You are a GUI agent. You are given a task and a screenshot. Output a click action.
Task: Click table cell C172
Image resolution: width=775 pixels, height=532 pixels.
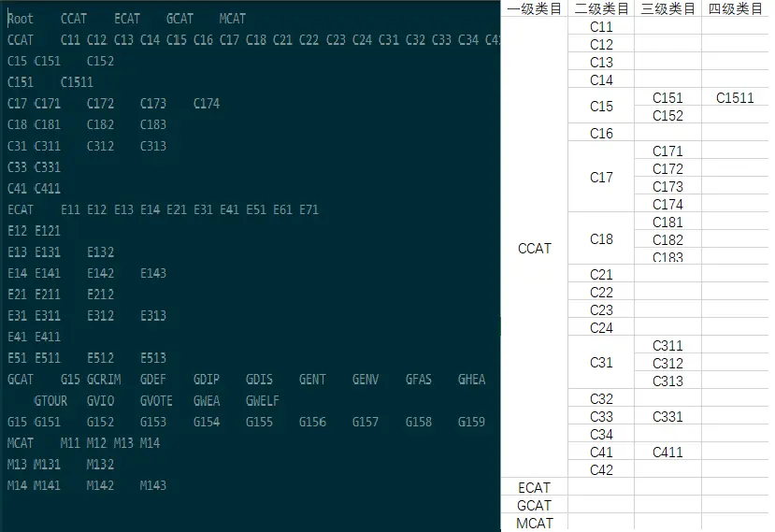tap(667, 168)
